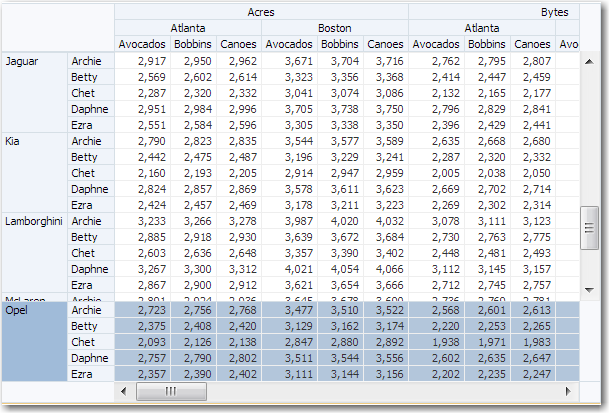609x413 pixels.
Task: Click the horizontal scrollbar left arrow
Action: [x=124, y=391]
